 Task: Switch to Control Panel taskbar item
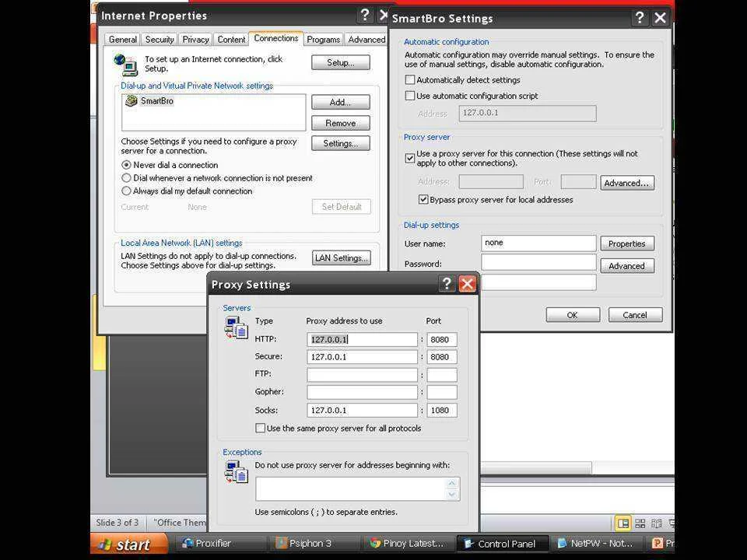pyautogui.click(x=502, y=544)
